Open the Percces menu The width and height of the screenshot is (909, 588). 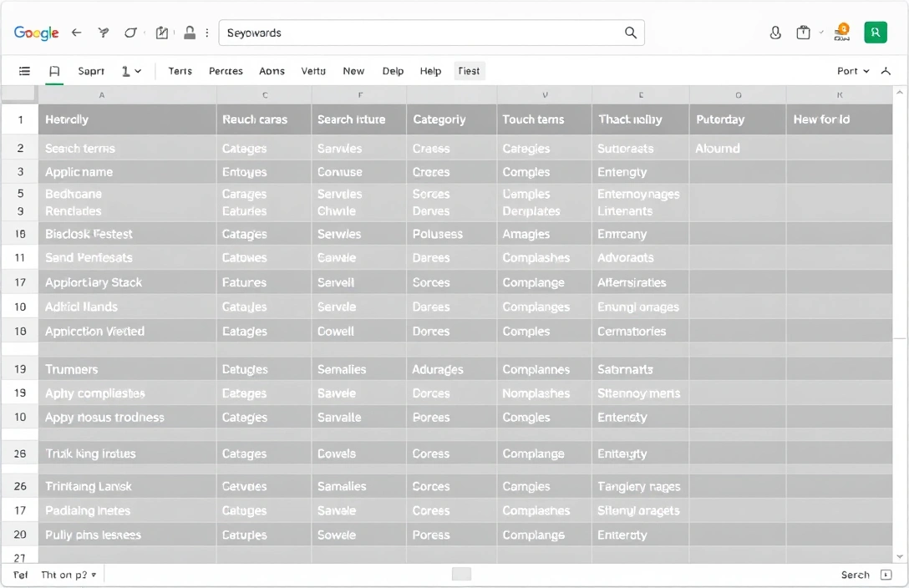coord(226,71)
